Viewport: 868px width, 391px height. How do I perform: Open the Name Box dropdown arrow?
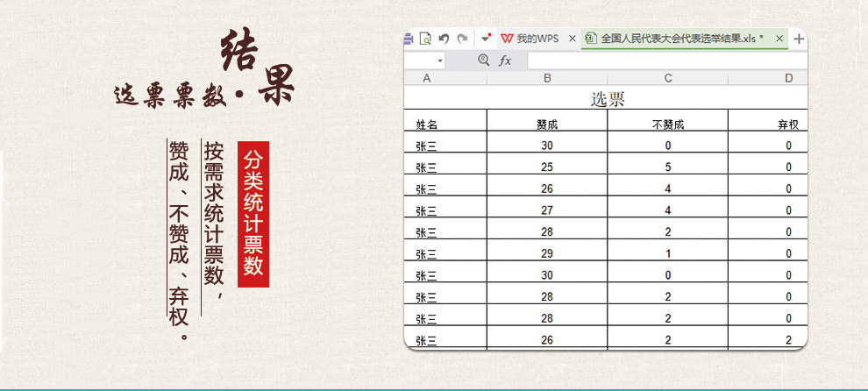pos(440,60)
